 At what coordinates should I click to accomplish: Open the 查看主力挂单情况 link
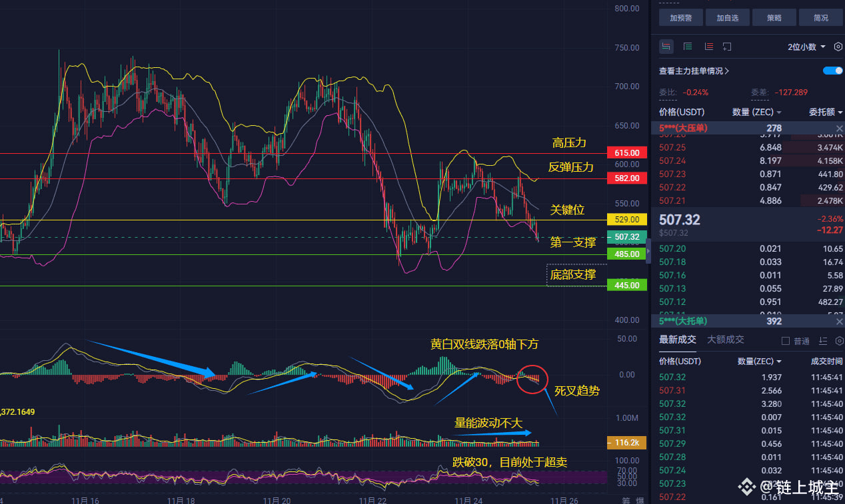coord(694,71)
